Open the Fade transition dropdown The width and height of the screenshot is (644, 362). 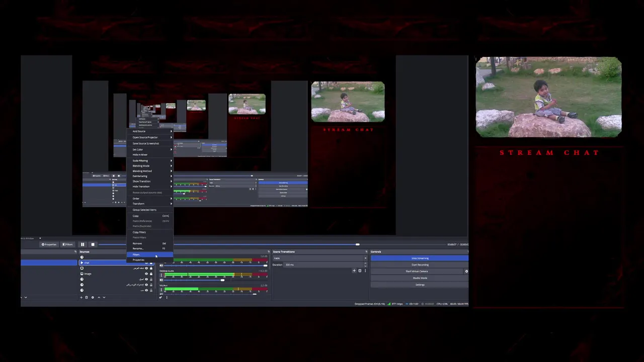320,258
